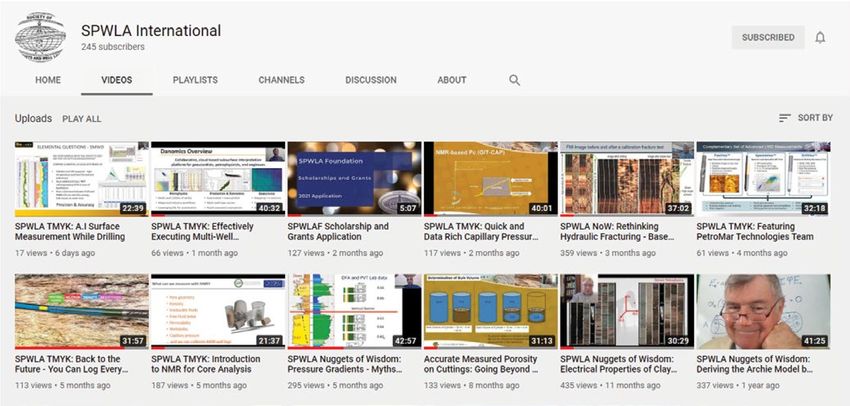850x406 pixels.
Task: Open thumbnail of A.I Surface Measurement video
Action: click(82, 179)
